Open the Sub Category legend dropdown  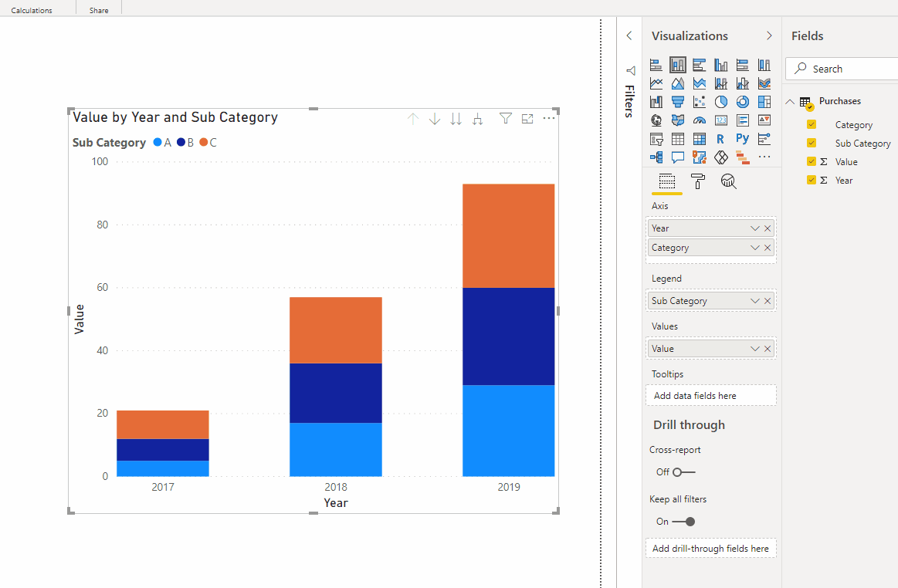tap(755, 301)
